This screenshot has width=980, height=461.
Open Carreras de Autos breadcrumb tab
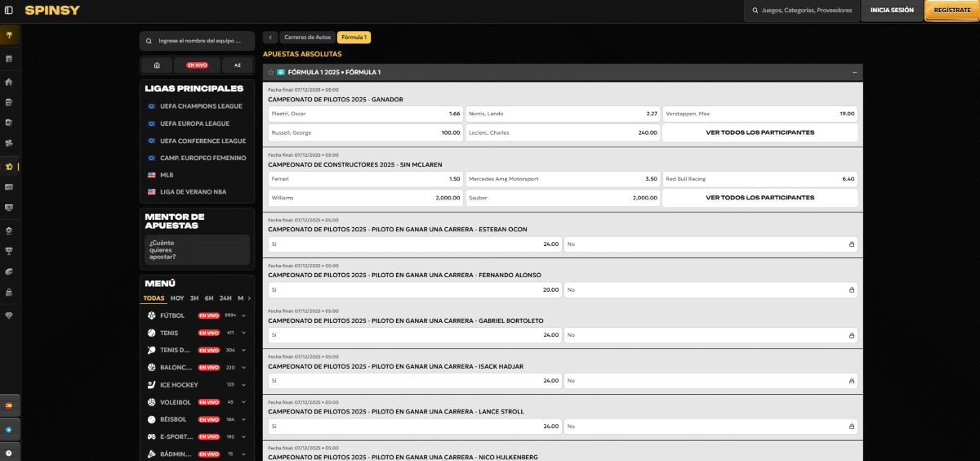pos(307,38)
